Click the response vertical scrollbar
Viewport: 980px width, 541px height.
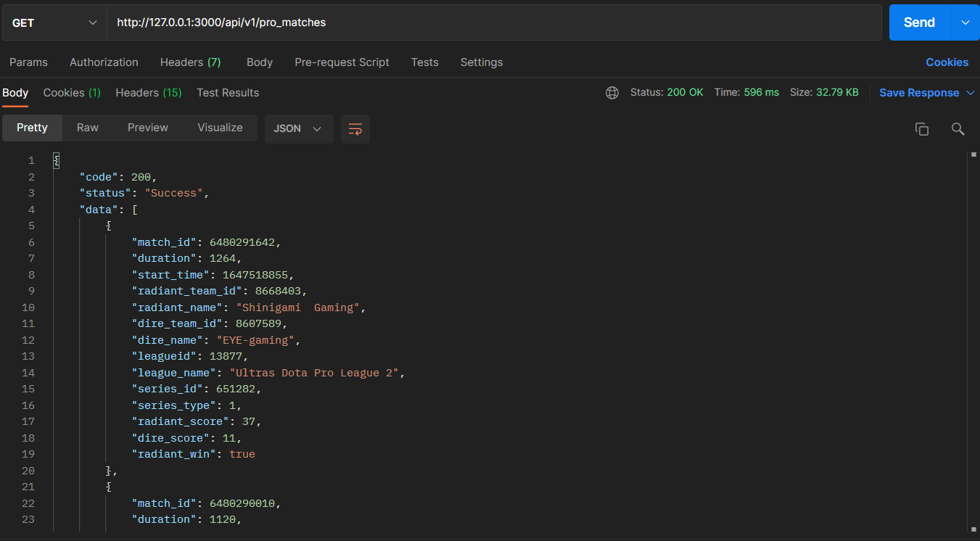click(973, 341)
